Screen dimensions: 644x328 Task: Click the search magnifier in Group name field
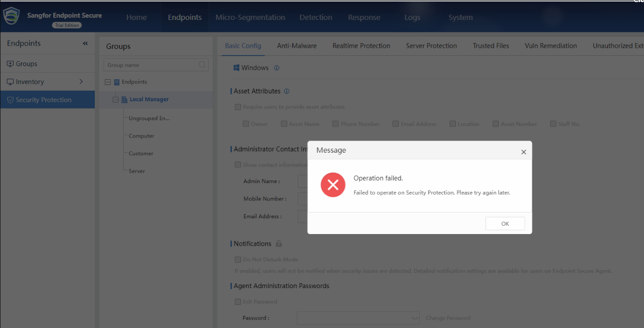[x=202, y=65]
